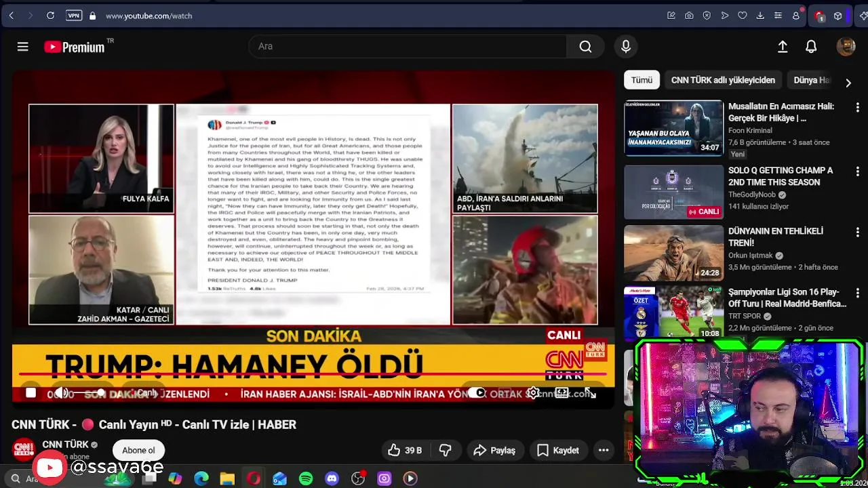Open Spotify from the taskbar
The width and height of the screenshot is (868, 488).
pos(306,479)
